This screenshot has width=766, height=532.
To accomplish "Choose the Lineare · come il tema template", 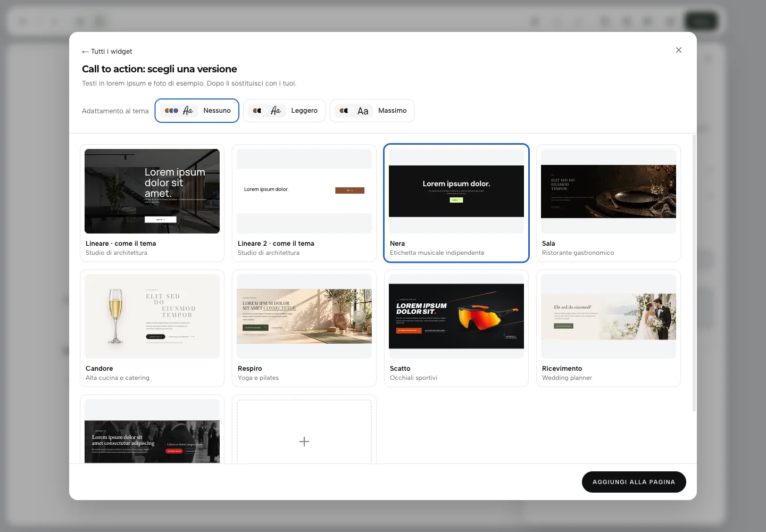I will pyautogui.click(x=152, y=203).
